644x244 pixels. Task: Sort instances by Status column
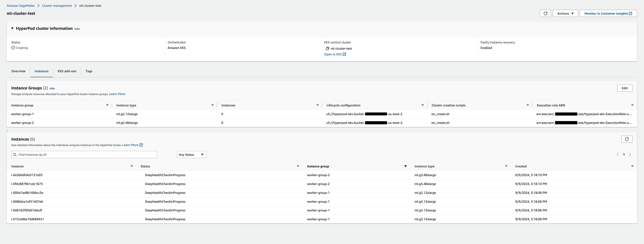coord(298,166)
